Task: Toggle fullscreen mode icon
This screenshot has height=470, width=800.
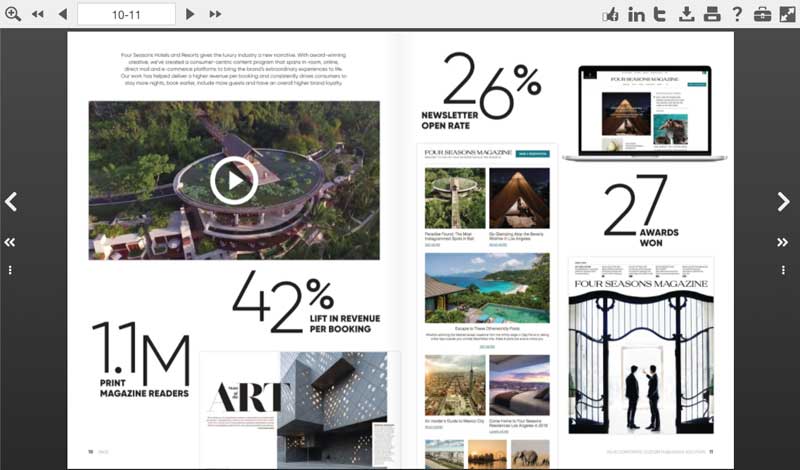Action: [787, 14]
